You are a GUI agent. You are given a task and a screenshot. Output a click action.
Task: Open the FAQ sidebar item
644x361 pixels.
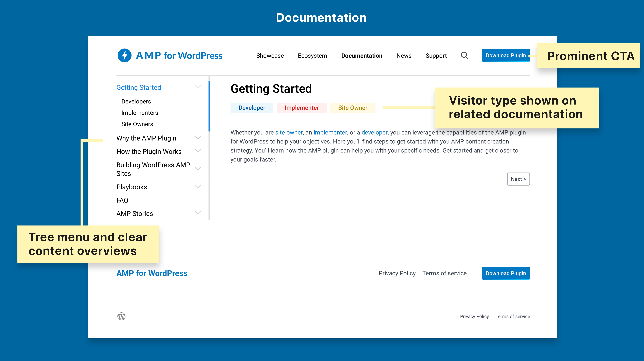(x=122, y=200)
